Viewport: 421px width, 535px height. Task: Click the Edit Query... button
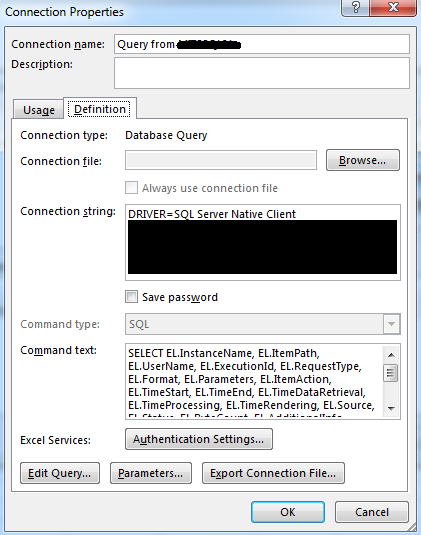pyautogui.click(x=60, y=473)
